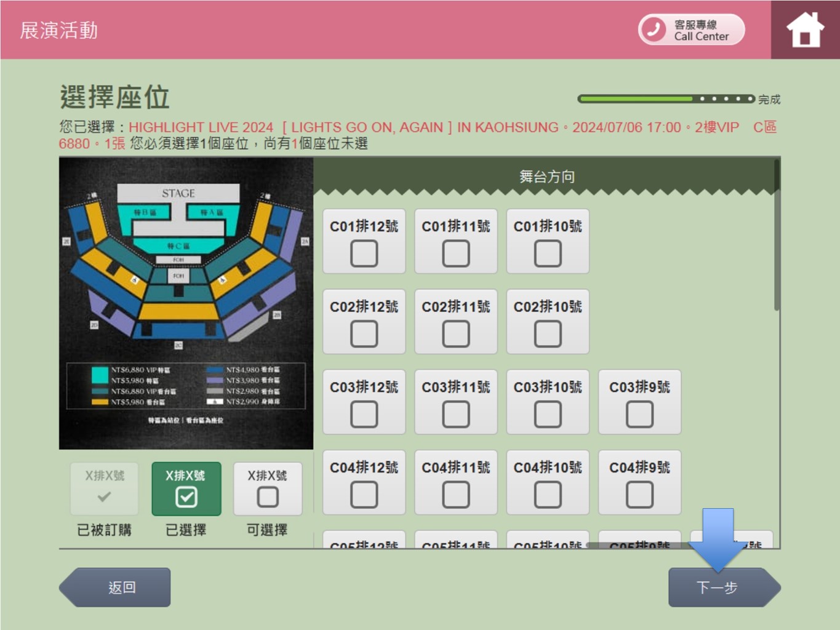Screen dimensions: 840x630
Task: Select seat C03排10號
Action: click(x=548, y=402)
